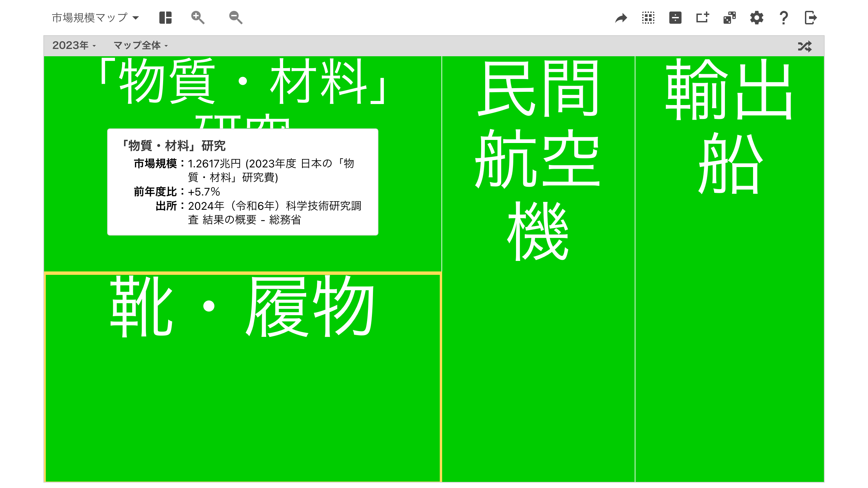The height and width of the screenshot is (488, 868).
Task: Click the +5.7% year-over-year value
Action: click(204, 192)
